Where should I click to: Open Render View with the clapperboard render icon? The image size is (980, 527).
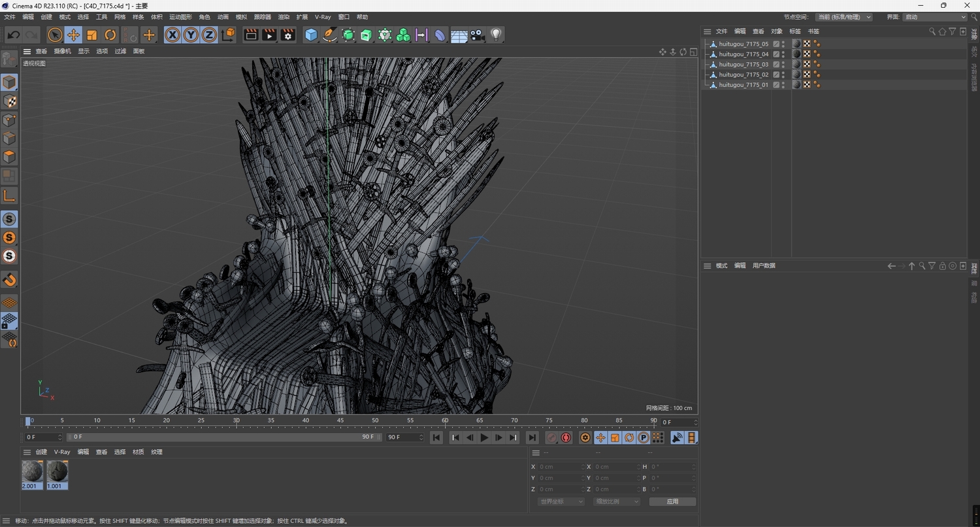(x=251, y=35)
